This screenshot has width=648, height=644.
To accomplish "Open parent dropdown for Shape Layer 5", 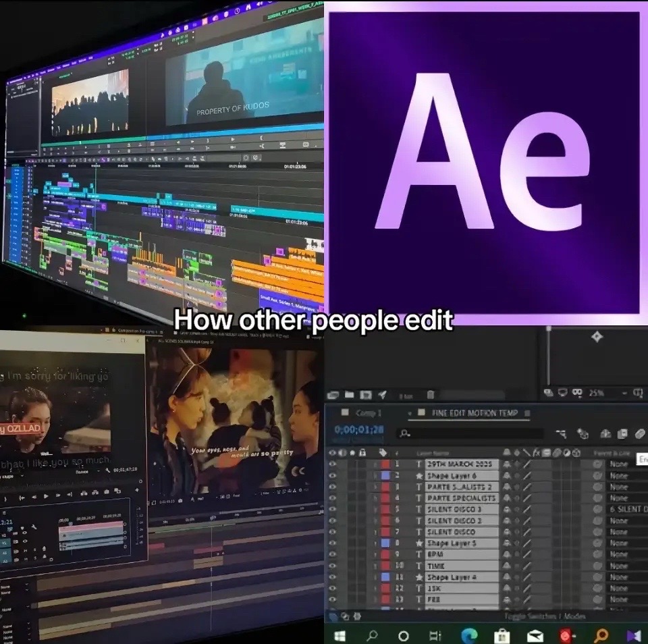I will (628, 543).
